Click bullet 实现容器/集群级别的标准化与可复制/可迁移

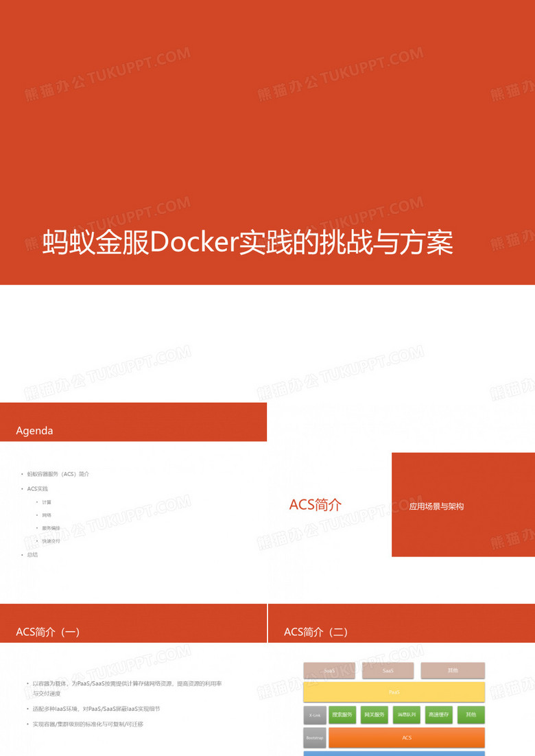tap(88, 724)
